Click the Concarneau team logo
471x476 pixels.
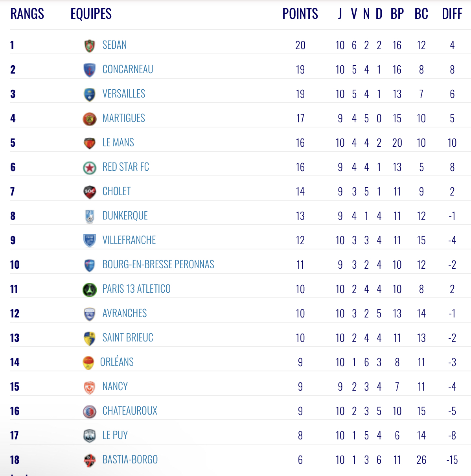[90, 70]
